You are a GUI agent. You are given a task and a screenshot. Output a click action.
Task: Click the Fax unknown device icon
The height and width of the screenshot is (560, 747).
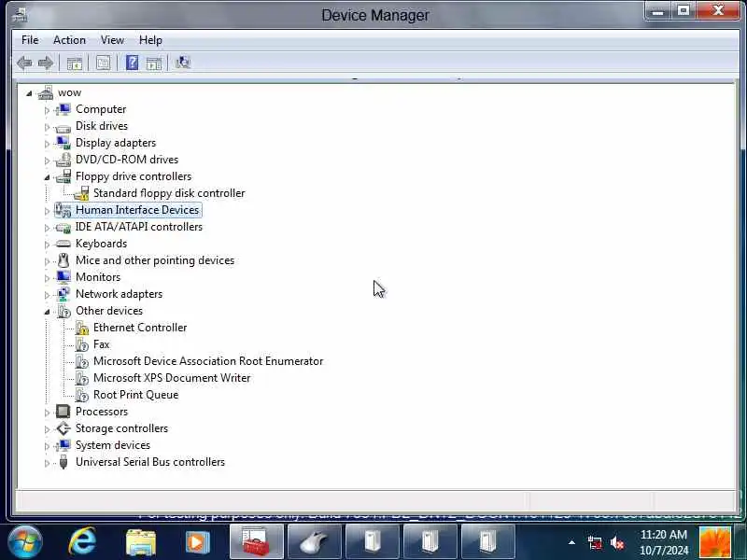(x=81, y=344)
